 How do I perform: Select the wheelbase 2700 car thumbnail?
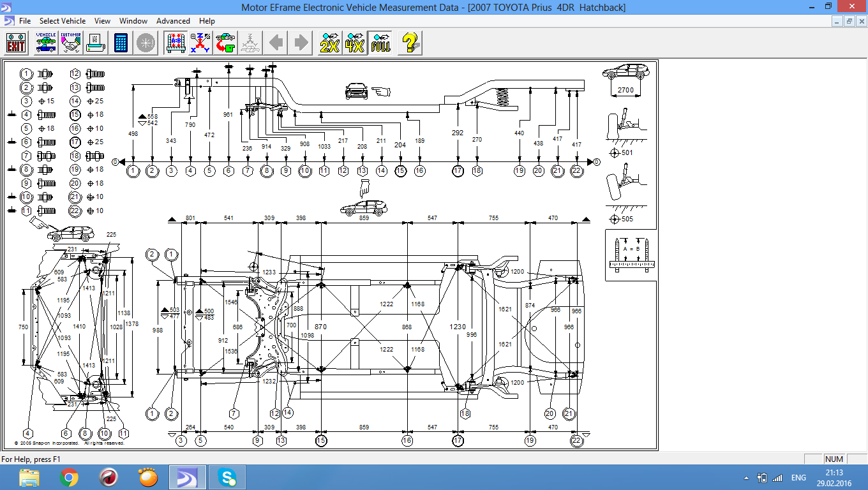tap(626, 80)
